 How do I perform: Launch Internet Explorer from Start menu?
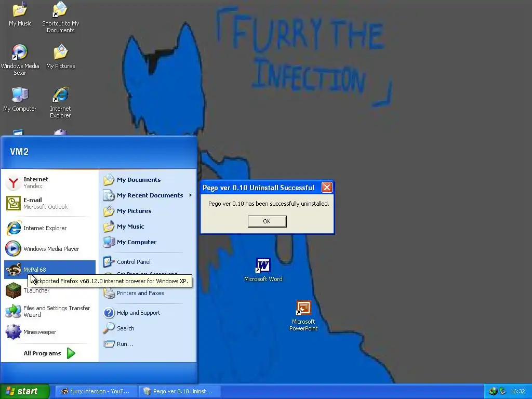click(x=49, y=228)
